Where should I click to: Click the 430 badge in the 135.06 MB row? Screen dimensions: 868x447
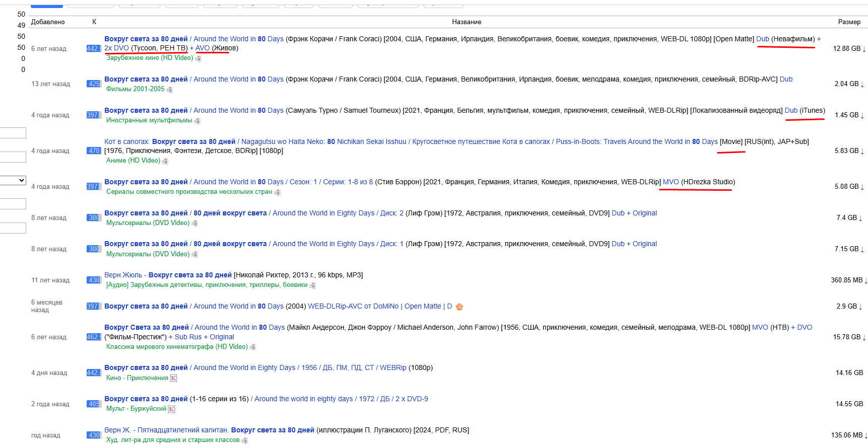tap(94, 435)
